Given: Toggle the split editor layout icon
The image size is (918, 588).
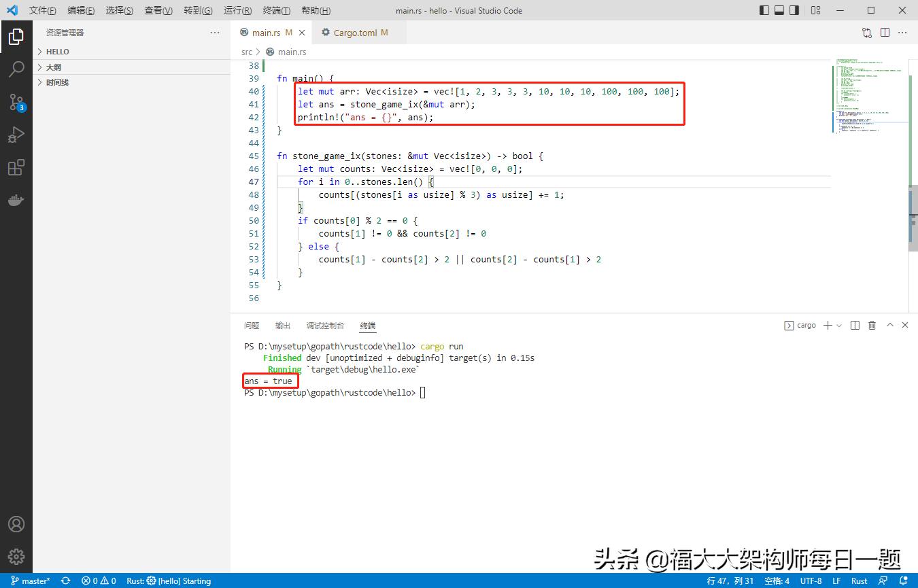Looking at the screenshot, I should [x=884, y=32].
